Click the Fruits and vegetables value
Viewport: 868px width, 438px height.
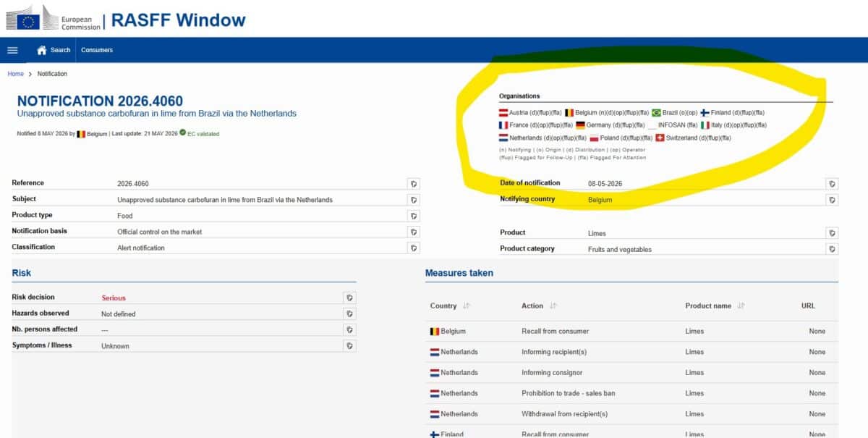620,249
